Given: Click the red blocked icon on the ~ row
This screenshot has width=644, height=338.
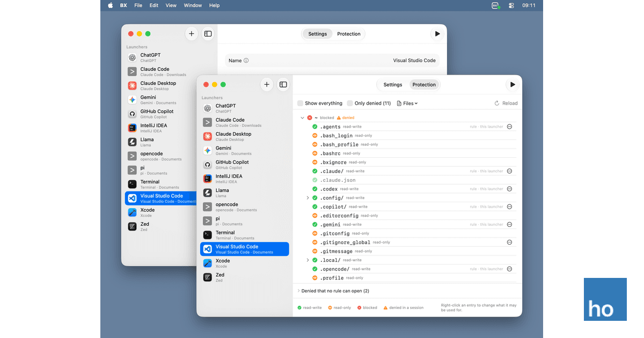Looking at the screenshot, I should [310, 117].
